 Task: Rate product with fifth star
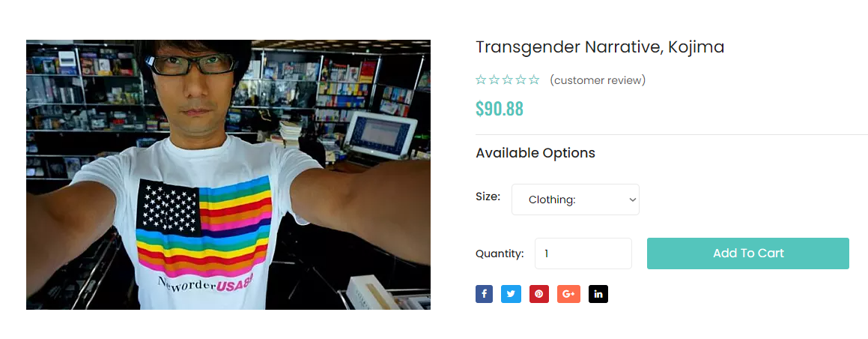click(x=534, y=80)
